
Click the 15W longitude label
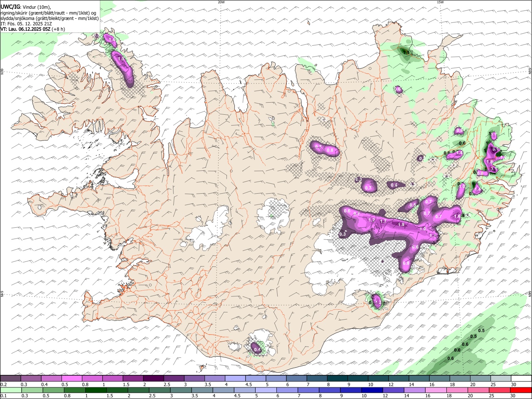pos(440,2)
